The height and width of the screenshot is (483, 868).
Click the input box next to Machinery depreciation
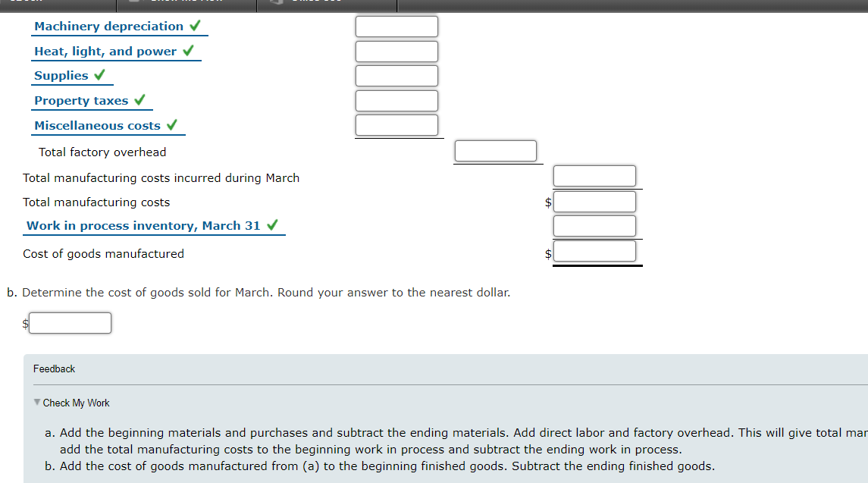coord(396,25)
